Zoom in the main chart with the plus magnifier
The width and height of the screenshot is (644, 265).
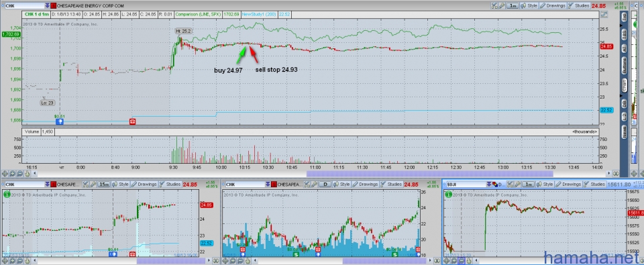tap(13, 174)
